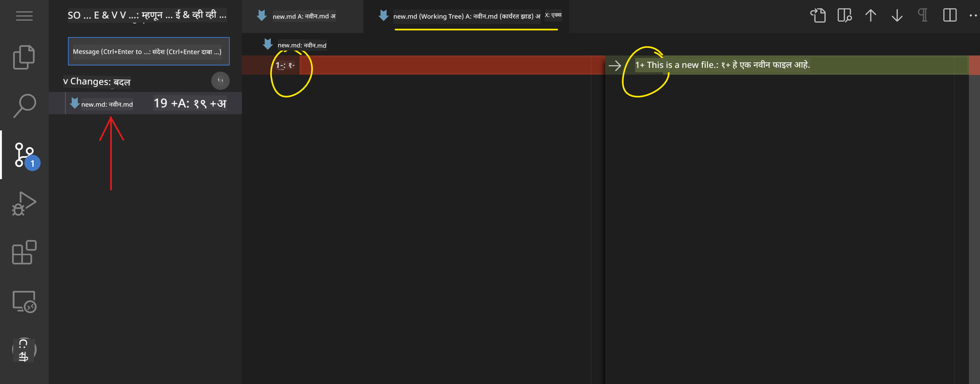Select new.md in Changes list

pyautogui.click(x=107, y=104)
